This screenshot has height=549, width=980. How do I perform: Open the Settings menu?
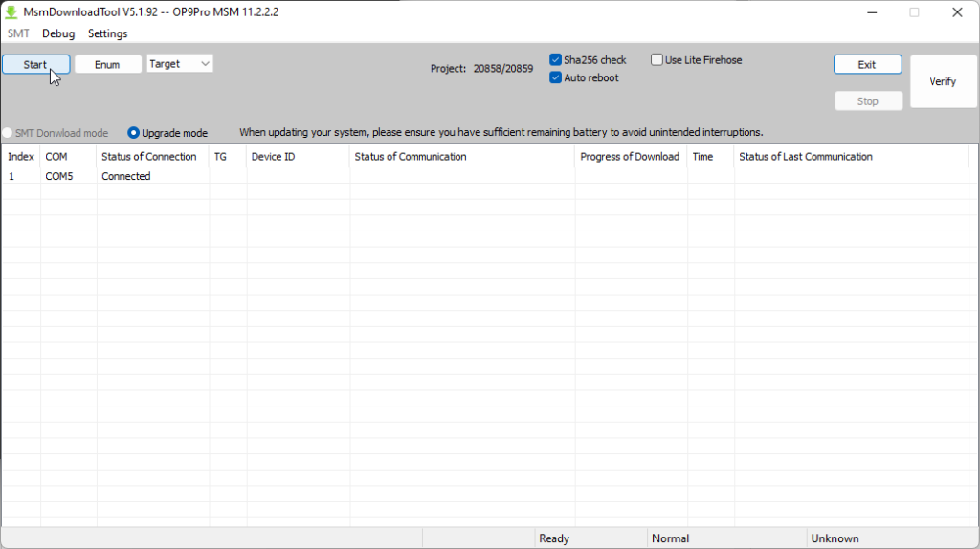click(107, 33)
